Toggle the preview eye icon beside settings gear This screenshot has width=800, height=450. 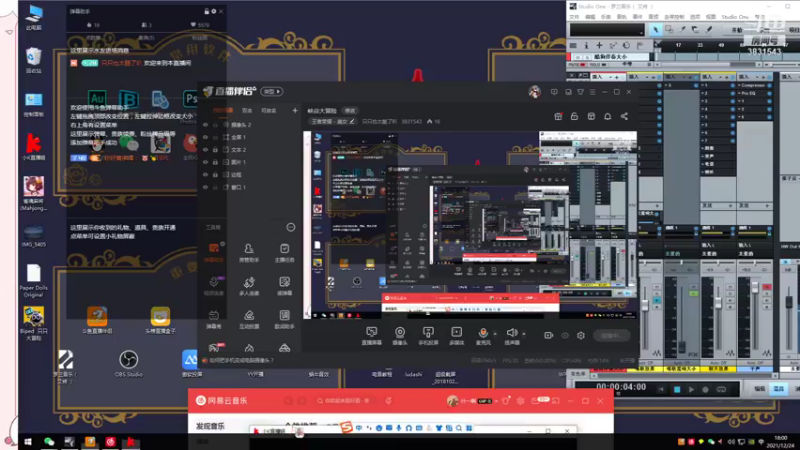(565, 335)
